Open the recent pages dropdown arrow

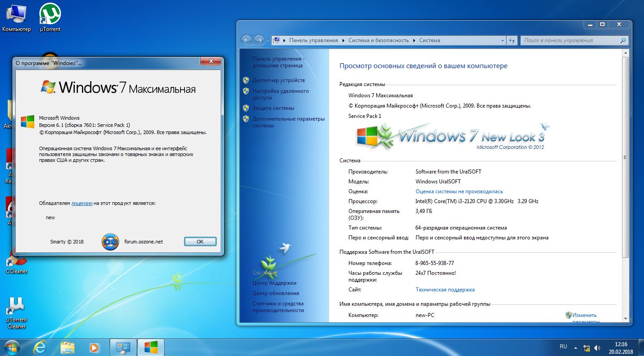[268, 40]
